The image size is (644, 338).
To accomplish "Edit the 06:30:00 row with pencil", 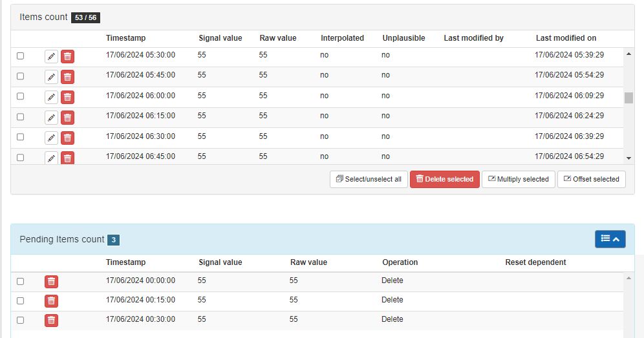I will point(51,138).
